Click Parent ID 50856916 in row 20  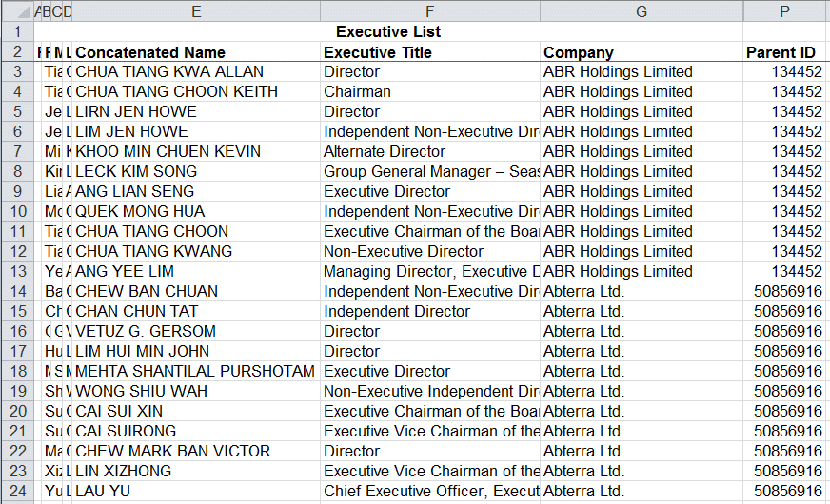click(x=785, y=411)
